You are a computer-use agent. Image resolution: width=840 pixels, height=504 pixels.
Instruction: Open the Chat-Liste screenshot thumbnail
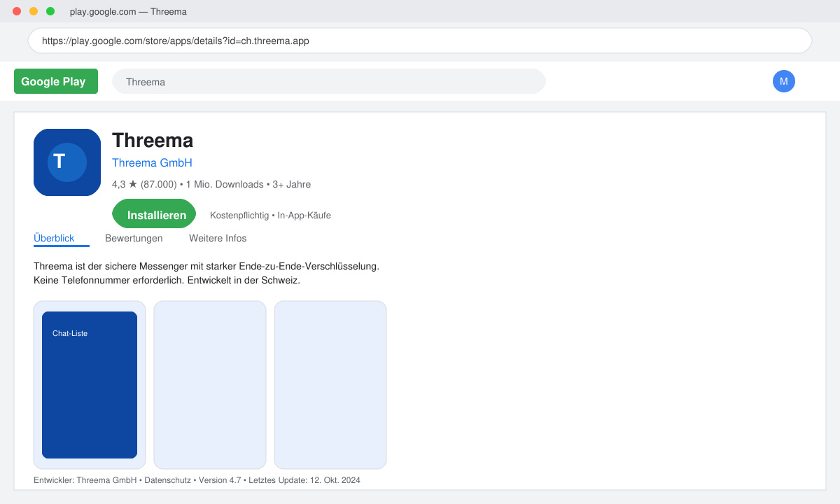coord(90,385)
